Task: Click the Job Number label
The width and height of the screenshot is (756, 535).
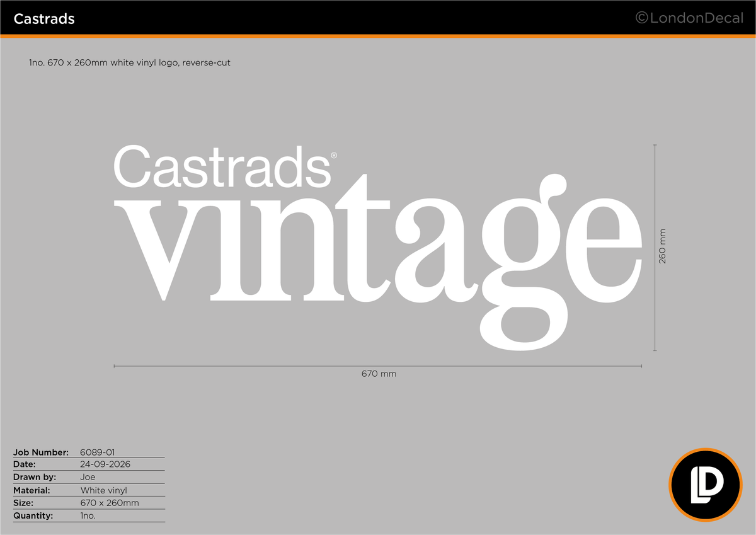Action: click(41, 452)
